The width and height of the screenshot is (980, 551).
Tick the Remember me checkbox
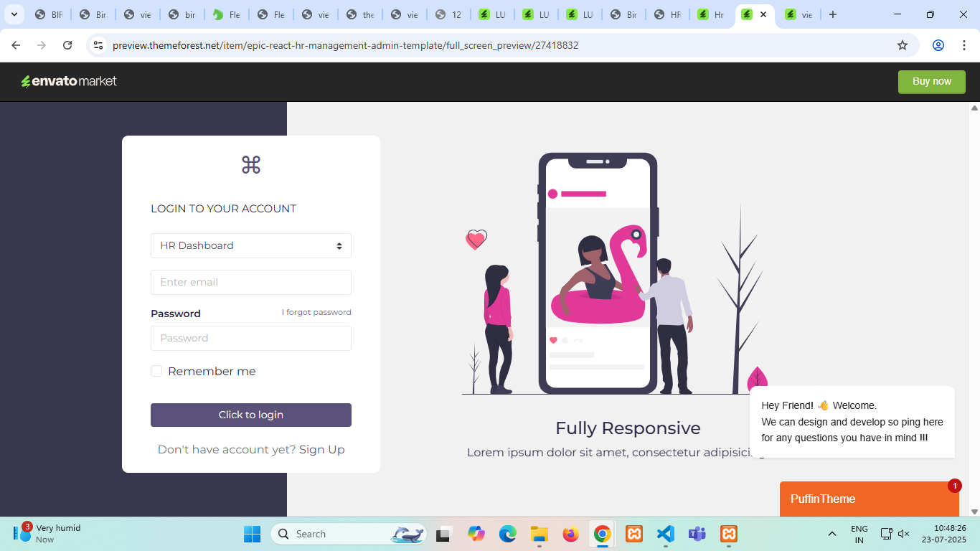156,371
